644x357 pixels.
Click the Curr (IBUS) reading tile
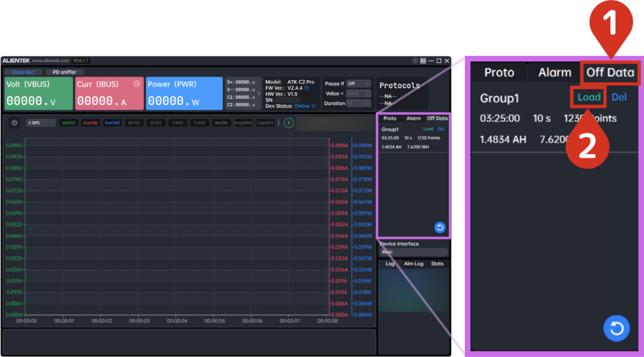[x=109, y=93]
